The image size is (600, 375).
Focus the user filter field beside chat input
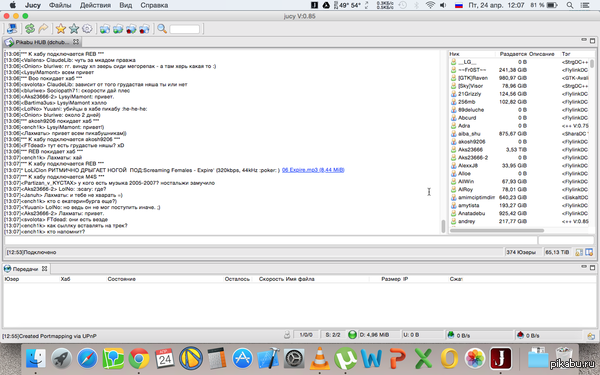(x=566, y=240)
